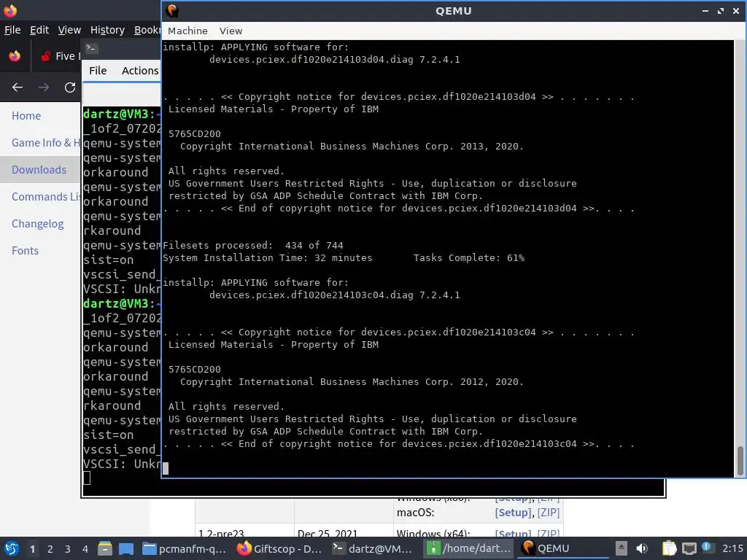Open the Fonts sidebar link

[x=26, y=251]
